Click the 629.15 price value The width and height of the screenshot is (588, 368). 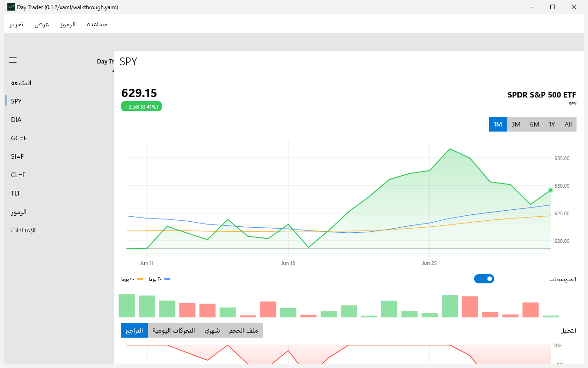(x=139, y=93)
